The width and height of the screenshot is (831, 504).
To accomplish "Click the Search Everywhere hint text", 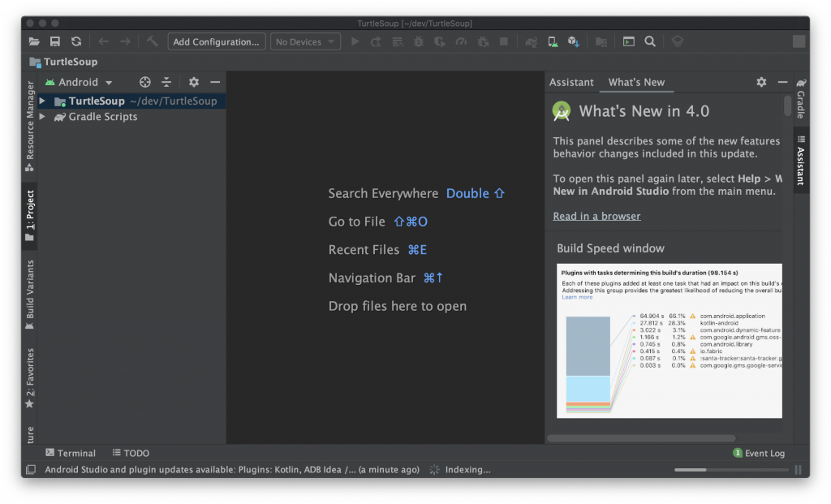I will point(383,193).
